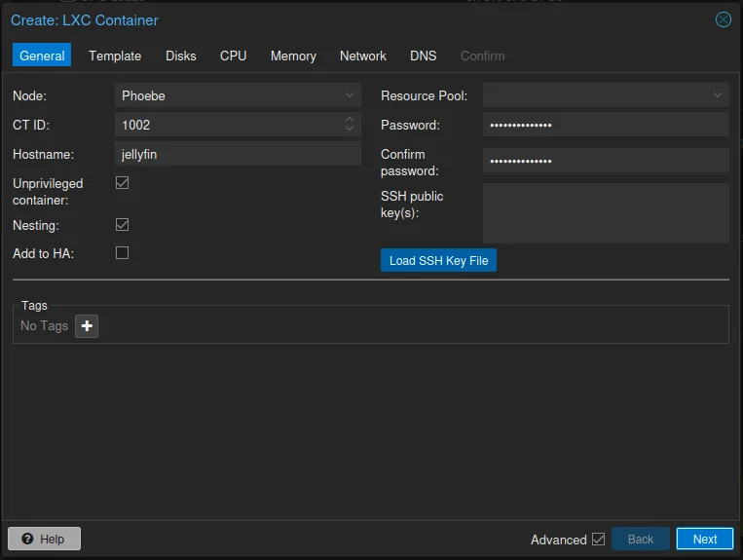Focus the Password input field

pos(606,125)
